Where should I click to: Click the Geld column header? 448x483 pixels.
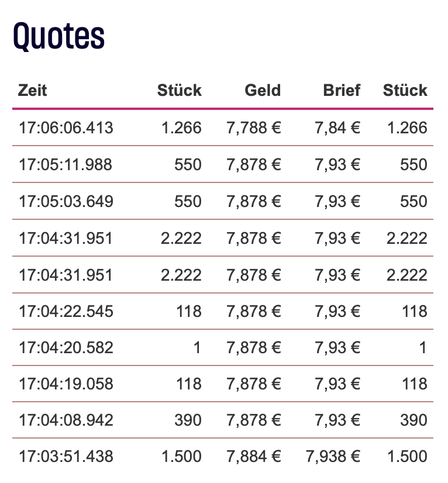pyautogui.click(x=263, y=91)
